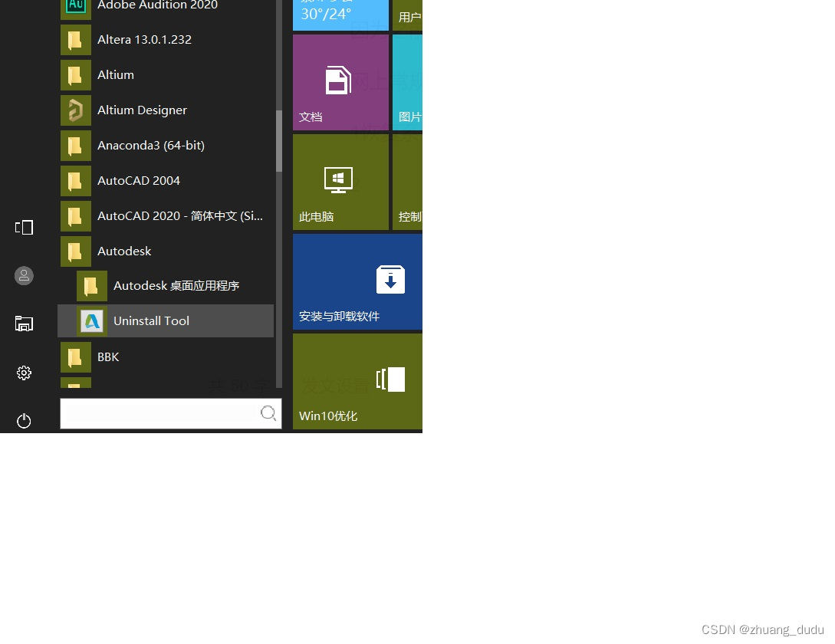Expand the AutoCAD 2020 简体中文 folder
This screenshot has height=644, width=835.
point(166,215)
